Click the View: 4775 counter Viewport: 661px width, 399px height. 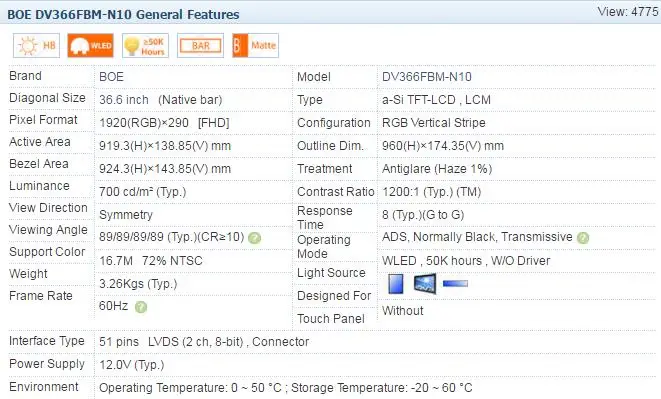(x=628, y=11)
